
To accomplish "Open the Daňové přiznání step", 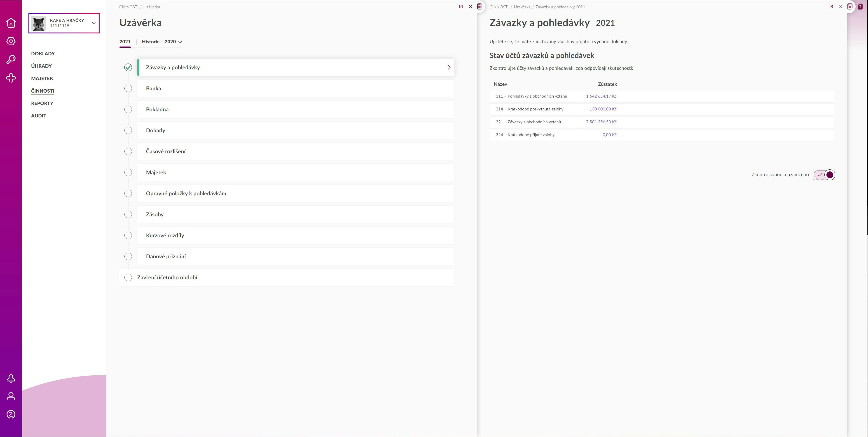I will click(295, 256).
